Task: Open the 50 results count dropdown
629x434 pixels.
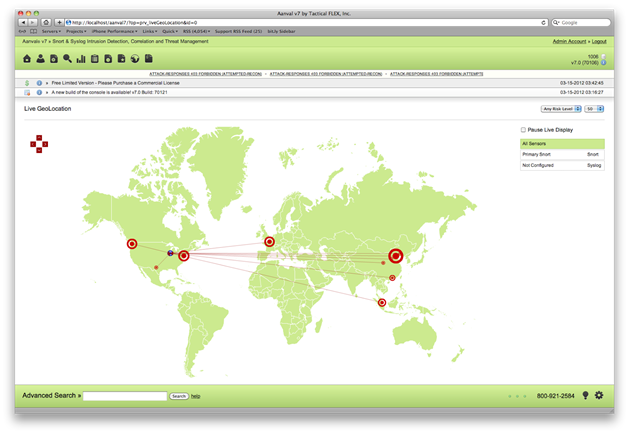Action: click(x=594, y=108)
